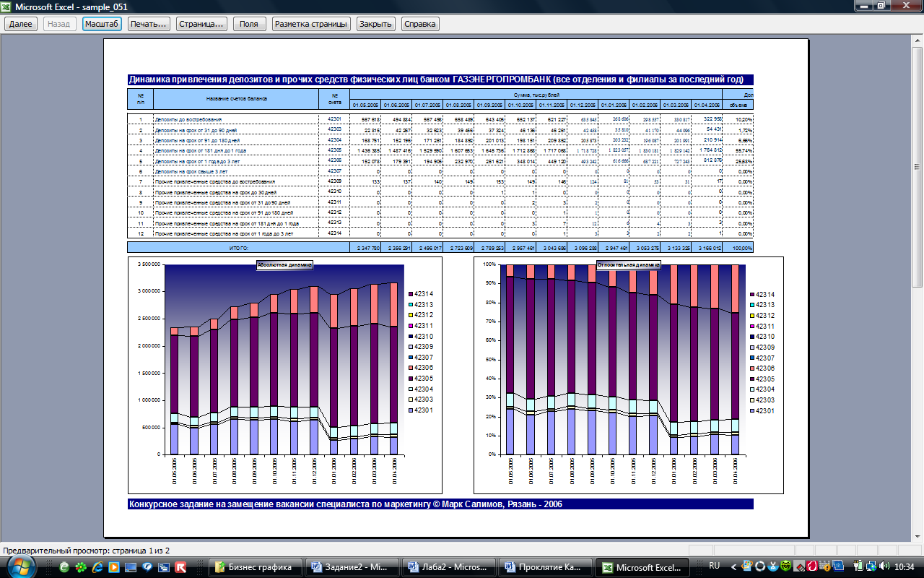Click the Название счетов баланса header
The height and width of the screenshot is (578, 924).
point(235,98)
